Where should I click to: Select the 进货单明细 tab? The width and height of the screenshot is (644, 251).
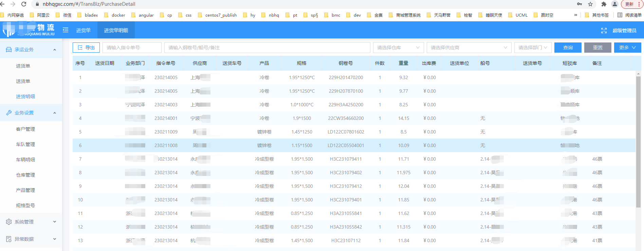(116, 30)
